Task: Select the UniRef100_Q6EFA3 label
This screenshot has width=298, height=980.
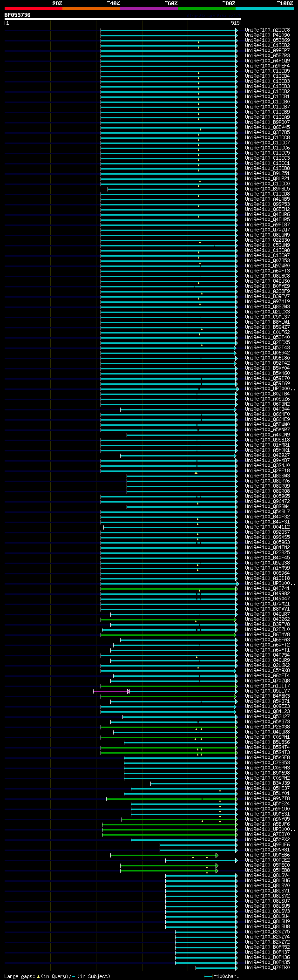Action: (267, 640)
